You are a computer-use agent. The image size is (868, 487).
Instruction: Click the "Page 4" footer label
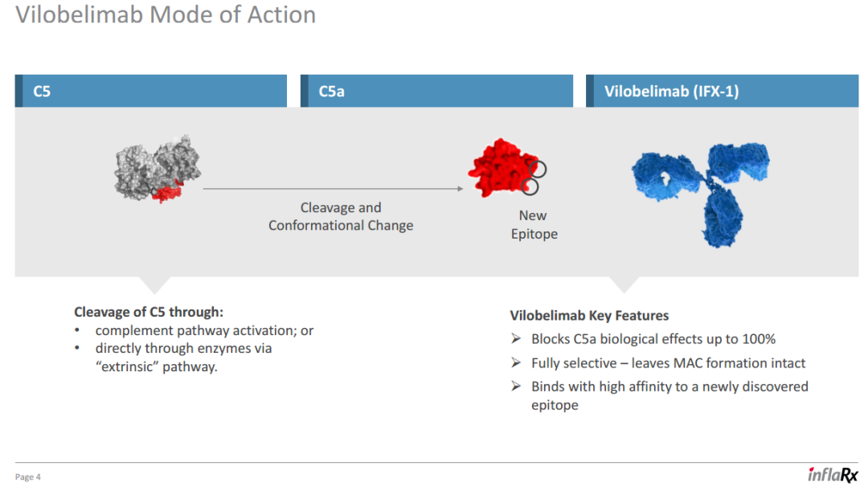coord(28,477)
